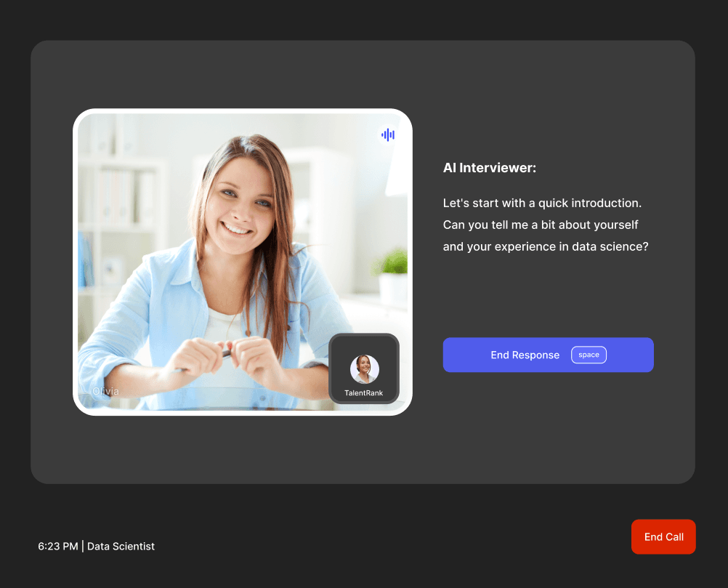Click the bookshelf in the video background

click(x=116, y=196)
